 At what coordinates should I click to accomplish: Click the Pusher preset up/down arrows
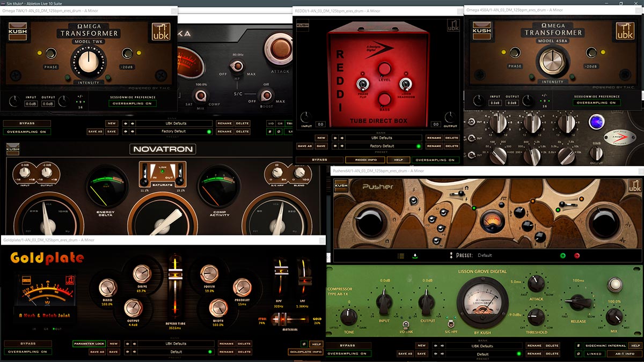click(451, 255)
